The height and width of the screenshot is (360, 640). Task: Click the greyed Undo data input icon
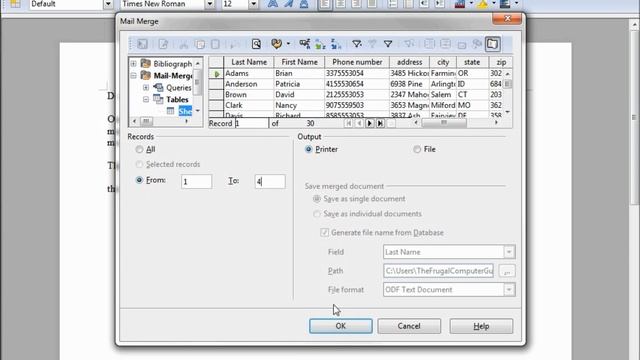click(x=235, y=44)
